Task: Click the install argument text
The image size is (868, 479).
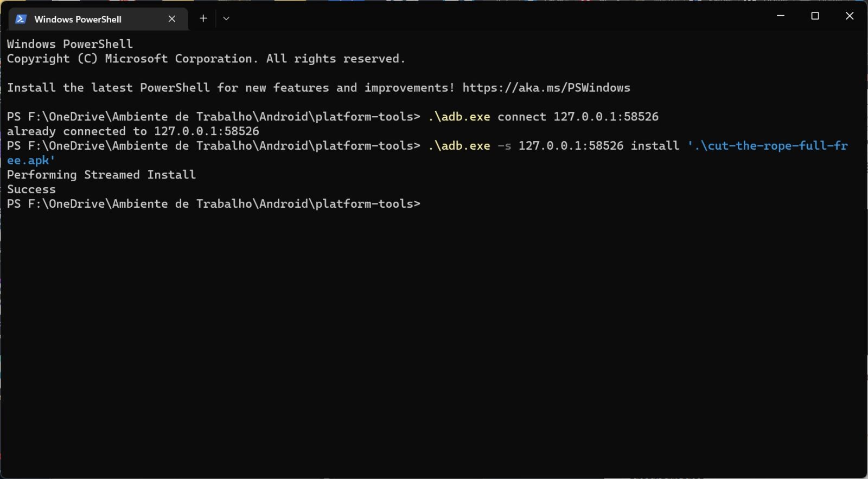Action: tap(655, 145)
